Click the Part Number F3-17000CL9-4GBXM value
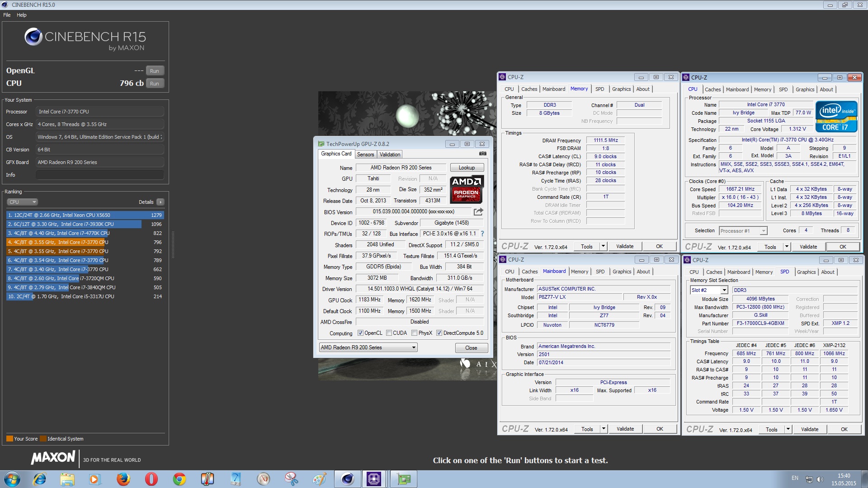 point(761,324)
